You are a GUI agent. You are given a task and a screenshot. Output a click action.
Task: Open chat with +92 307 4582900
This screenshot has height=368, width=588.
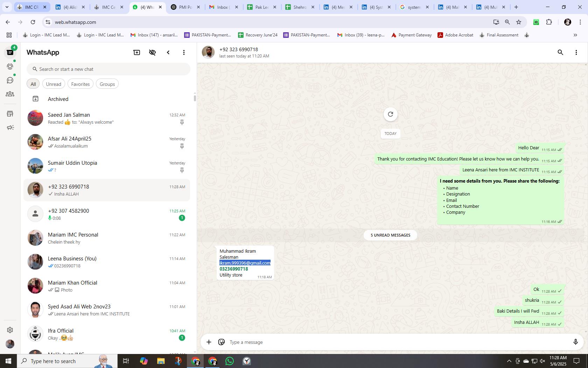pyautogui.click(x=107, y=214)
